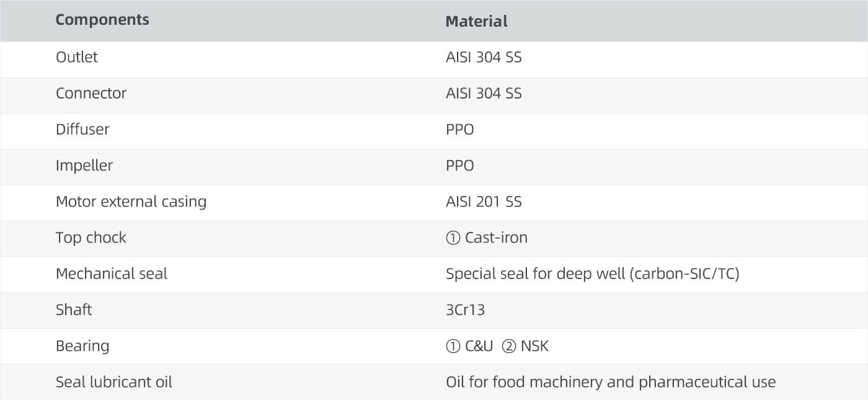Select the Seal lubricant oil label

(114, 382)
